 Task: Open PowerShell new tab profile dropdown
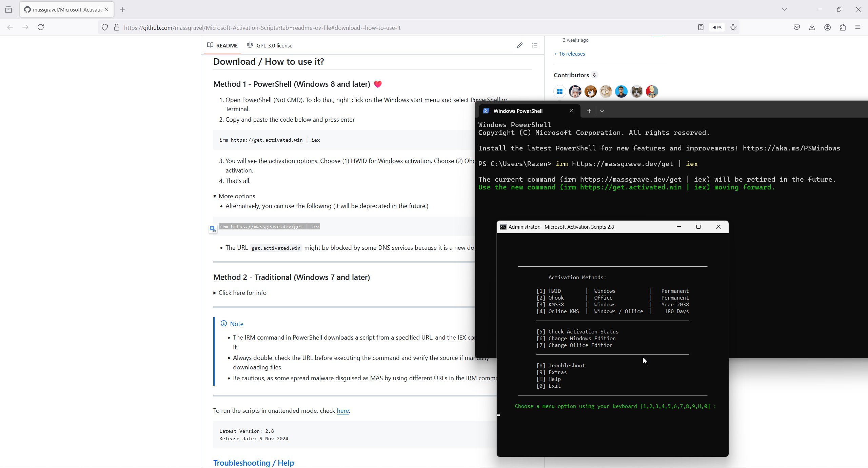[x=602, y=111]
